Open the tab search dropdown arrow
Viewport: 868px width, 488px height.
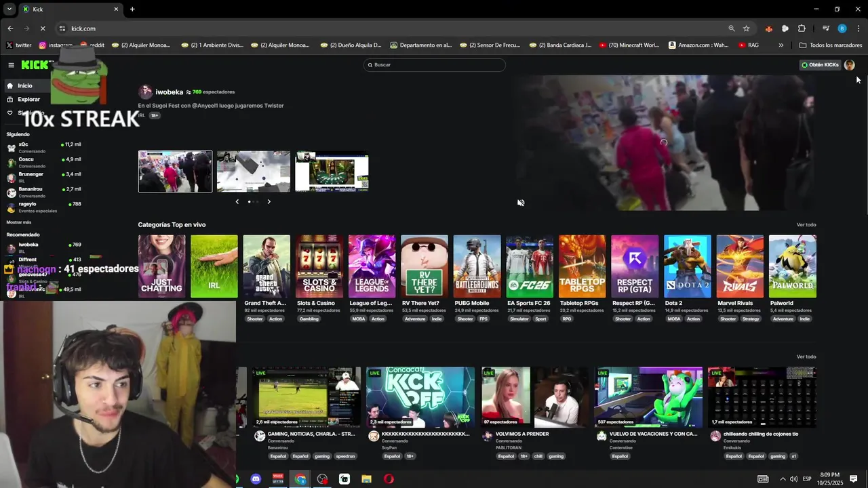point(10,9)
